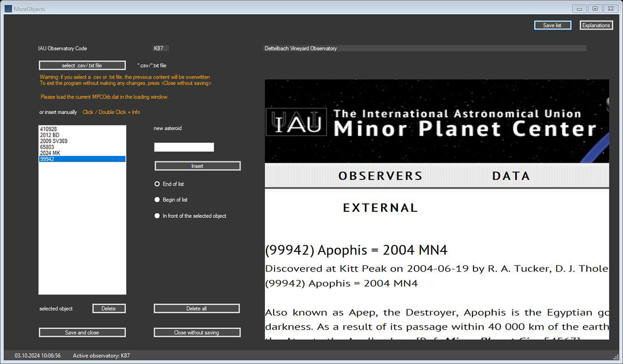
Task: Select asteroid 99942 in the list
Action: pyautogui.click(x=82, y=159)
